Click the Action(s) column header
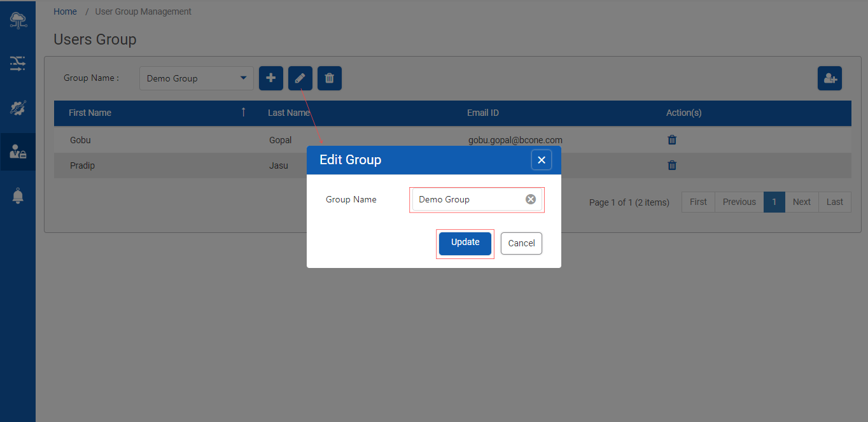 (684, 113)
